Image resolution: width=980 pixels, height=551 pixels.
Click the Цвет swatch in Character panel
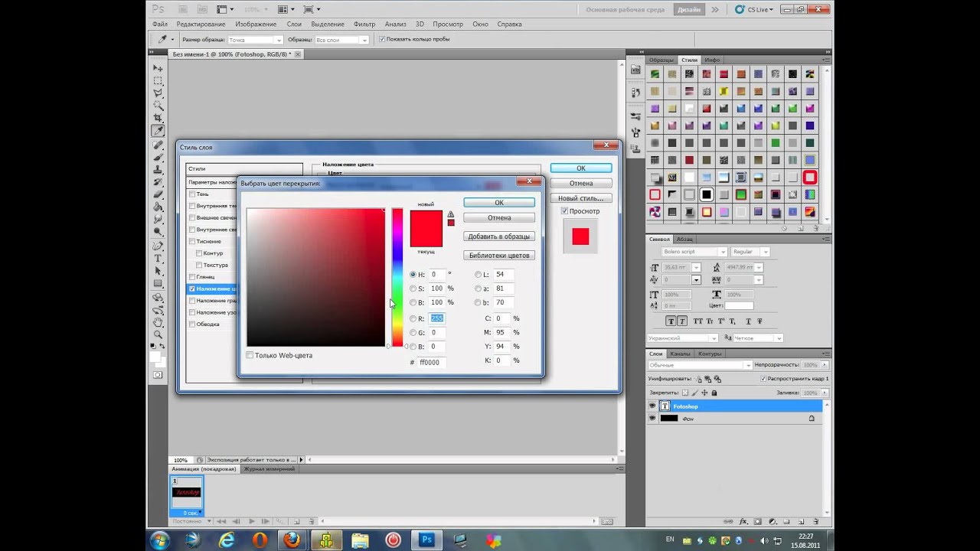coord(740,306)
